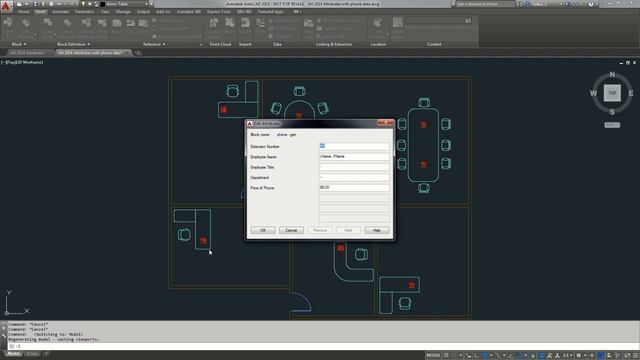The image size is (640, 360).
Task: Click the Clip tool in Reference panel
Action: tap(131, 23)
